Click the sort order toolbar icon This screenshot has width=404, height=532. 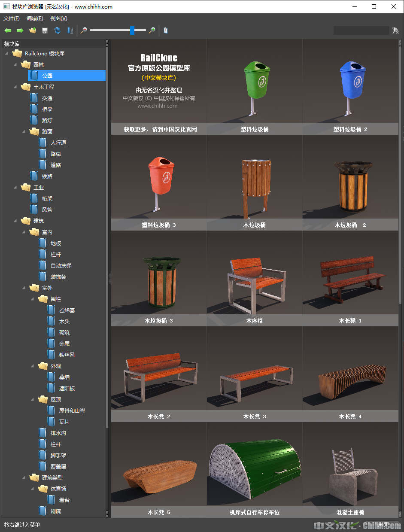70,30
